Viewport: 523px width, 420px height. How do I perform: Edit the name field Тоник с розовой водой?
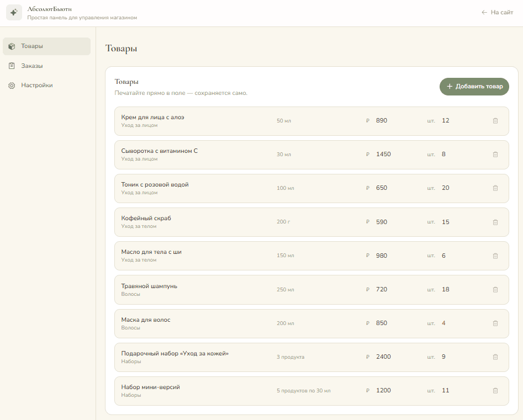tap(155, 185)
